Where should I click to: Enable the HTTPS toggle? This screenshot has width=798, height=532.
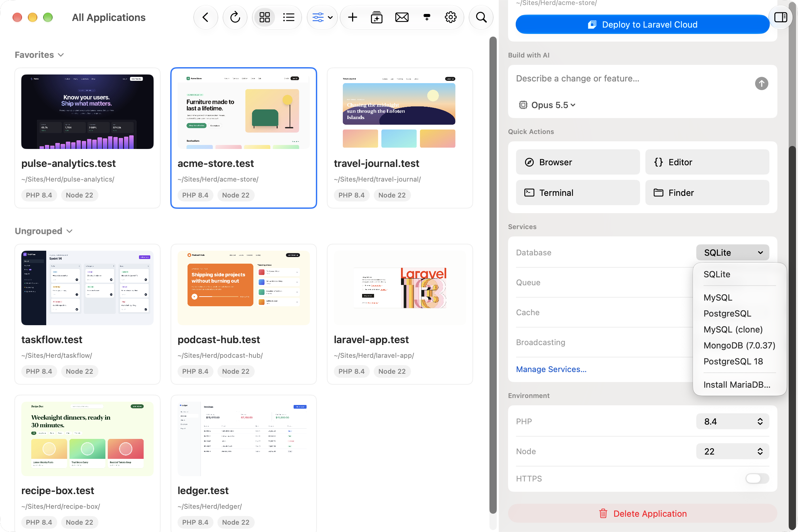757,478
